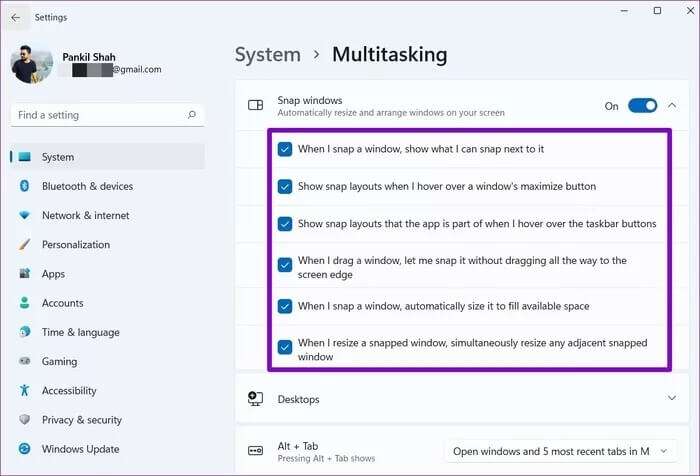Uncheck automatically size to fill available space
This screenshot has width=700, height=476.
point(285,306)
